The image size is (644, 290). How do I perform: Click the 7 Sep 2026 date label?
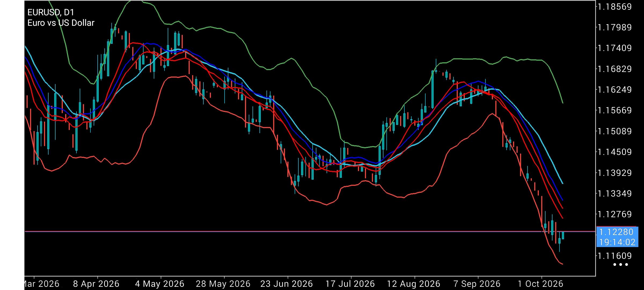click(477, 284)
